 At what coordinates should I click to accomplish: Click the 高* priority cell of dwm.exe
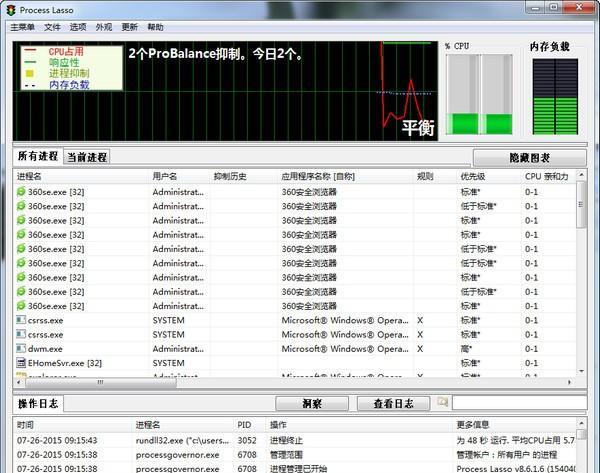(x=466, y=349)
